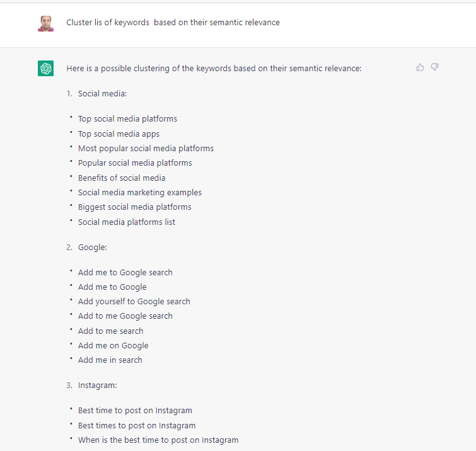Click the green ChatGPT logo avatar
The image size is (476, 451).
(x=45, y=69)
